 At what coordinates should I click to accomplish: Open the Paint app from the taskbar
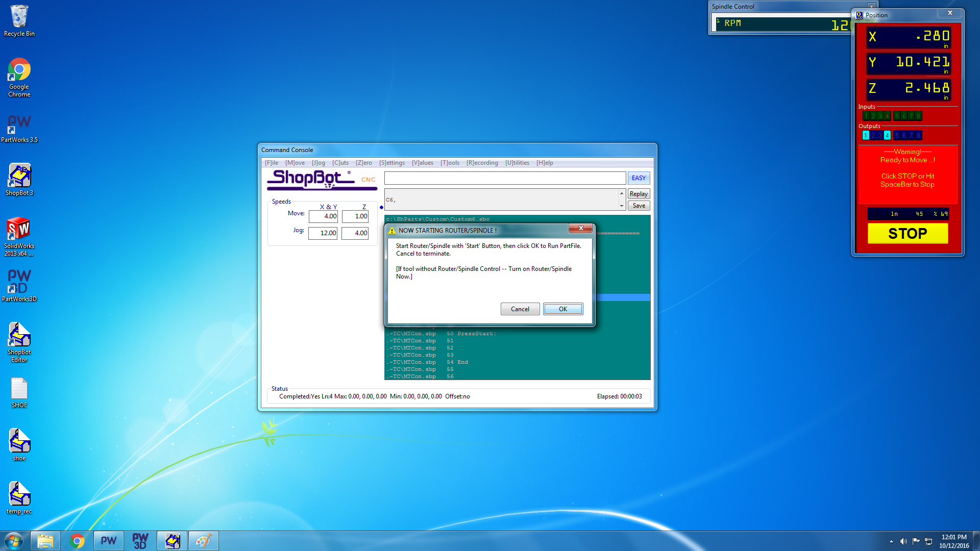tap(204, 541)
